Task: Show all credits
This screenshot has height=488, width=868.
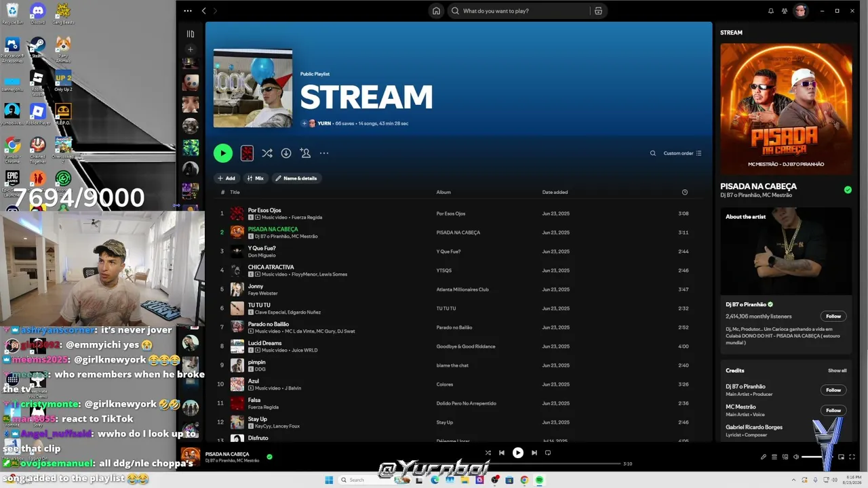Action: click(x=837, y=371)
